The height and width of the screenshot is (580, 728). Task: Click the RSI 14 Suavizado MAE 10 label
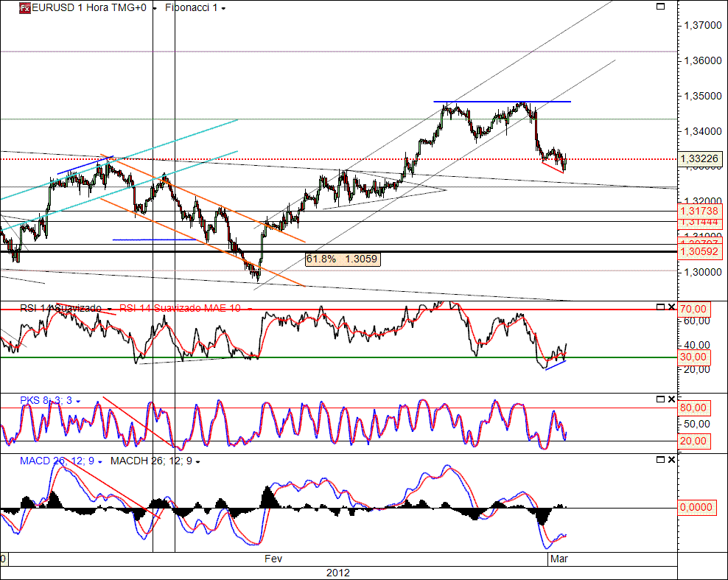point(180,308)
